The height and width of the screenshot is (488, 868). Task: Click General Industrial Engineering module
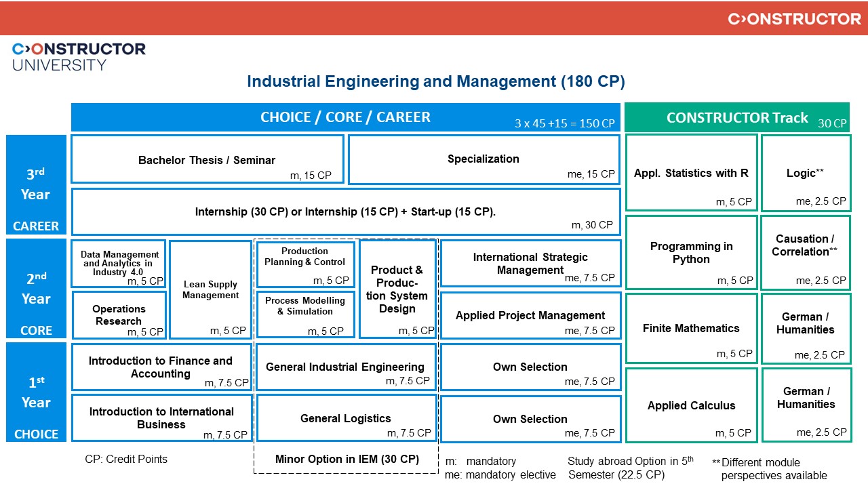(x=346, y=367)
